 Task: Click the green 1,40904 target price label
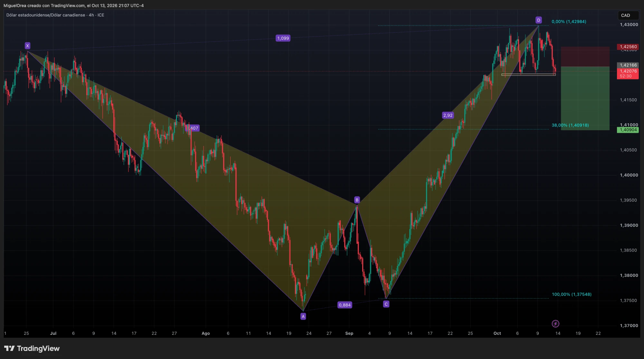[x=628, y=130]
